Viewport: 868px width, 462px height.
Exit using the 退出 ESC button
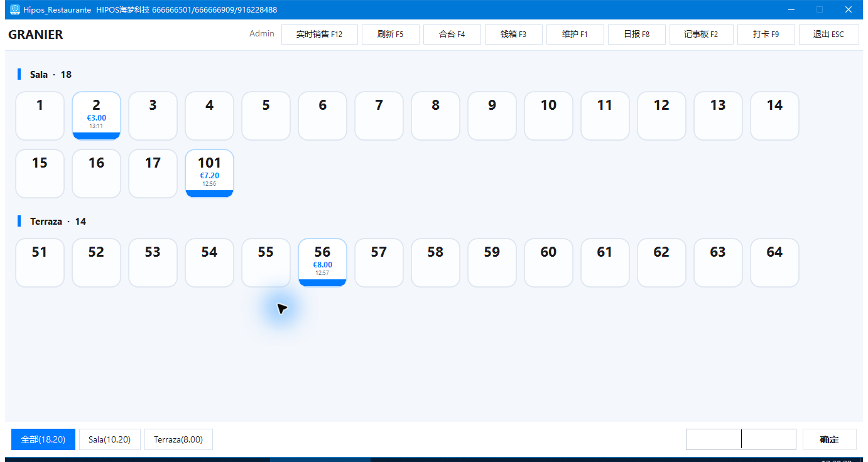(829, 35)
